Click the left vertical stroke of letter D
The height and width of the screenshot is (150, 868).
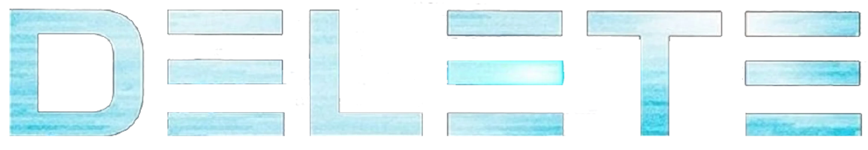point(22,74)
